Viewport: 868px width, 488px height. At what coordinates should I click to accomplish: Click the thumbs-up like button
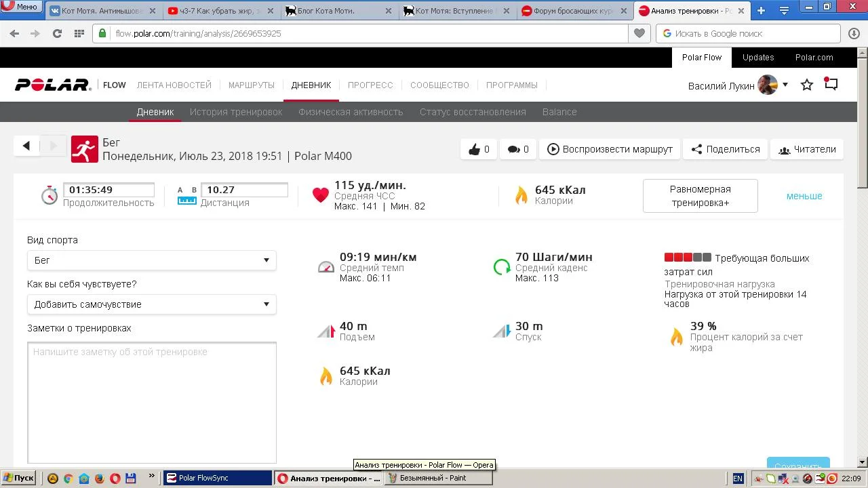pos(479,149)
